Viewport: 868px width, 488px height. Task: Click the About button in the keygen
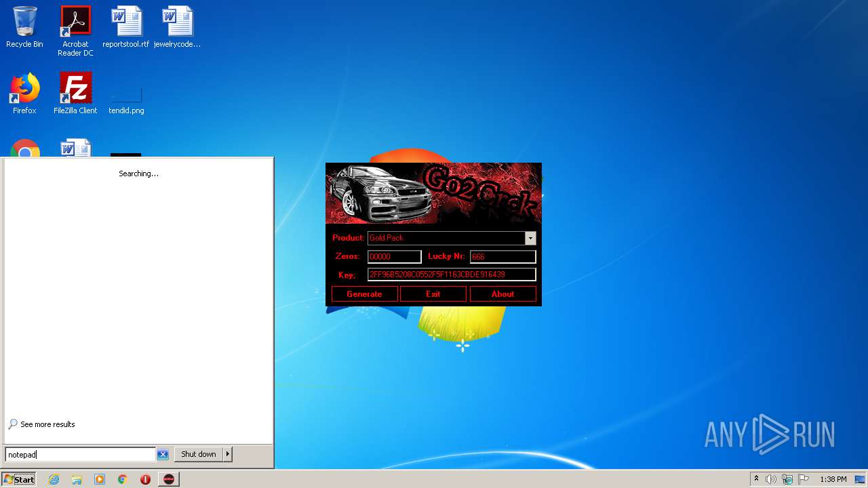[x=502, y=294]
